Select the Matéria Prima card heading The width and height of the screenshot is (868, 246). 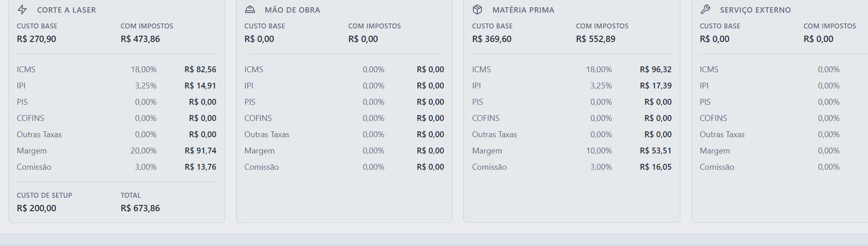click(x=523, y=10)
